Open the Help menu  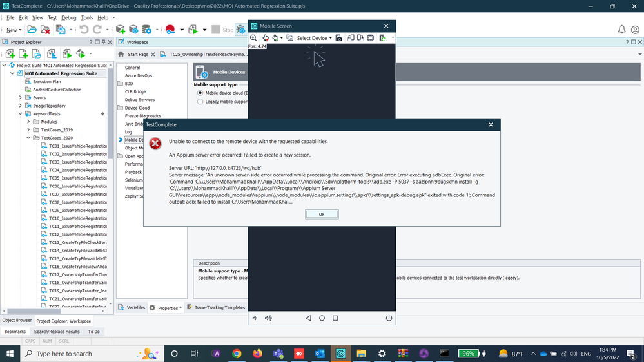[x=102, y=17]
